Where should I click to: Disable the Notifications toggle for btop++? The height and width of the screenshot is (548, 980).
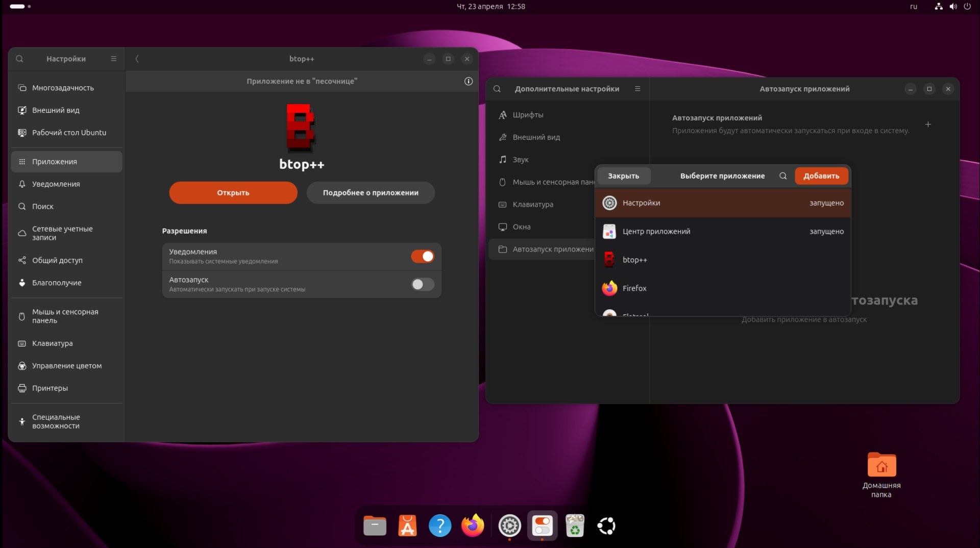tap(422, 256)
